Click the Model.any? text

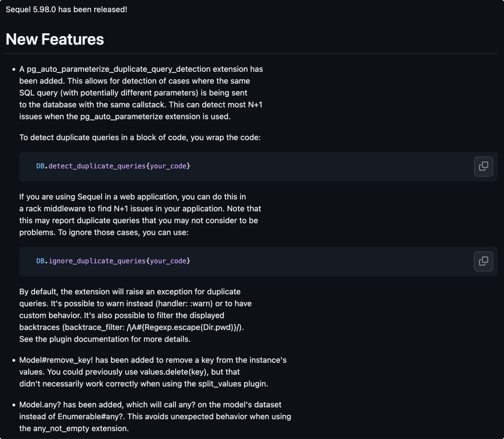[x=40, y=405]
